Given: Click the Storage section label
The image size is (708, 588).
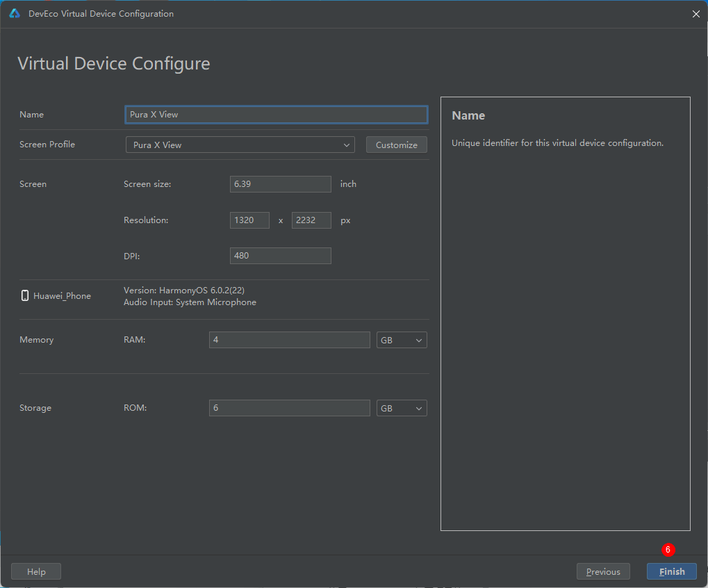Looking at the screenshot, I should pyautogui.click(x=35, y=408).
